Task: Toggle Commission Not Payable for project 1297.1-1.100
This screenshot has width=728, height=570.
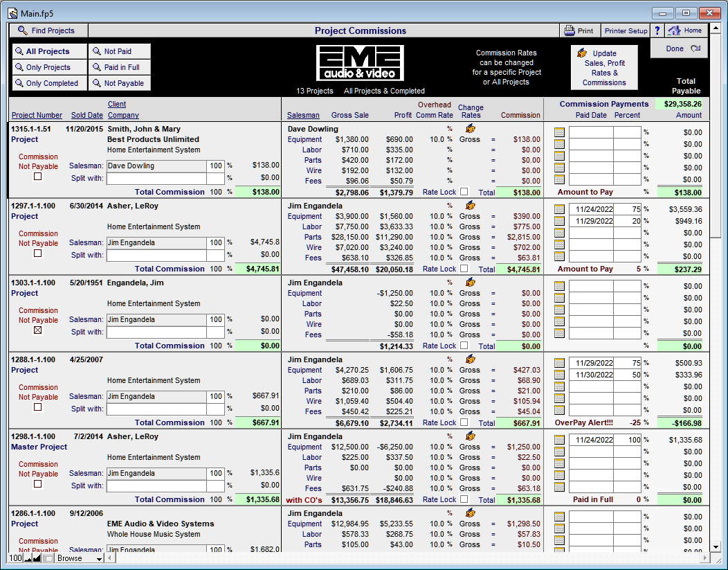Action: (38, 253)
